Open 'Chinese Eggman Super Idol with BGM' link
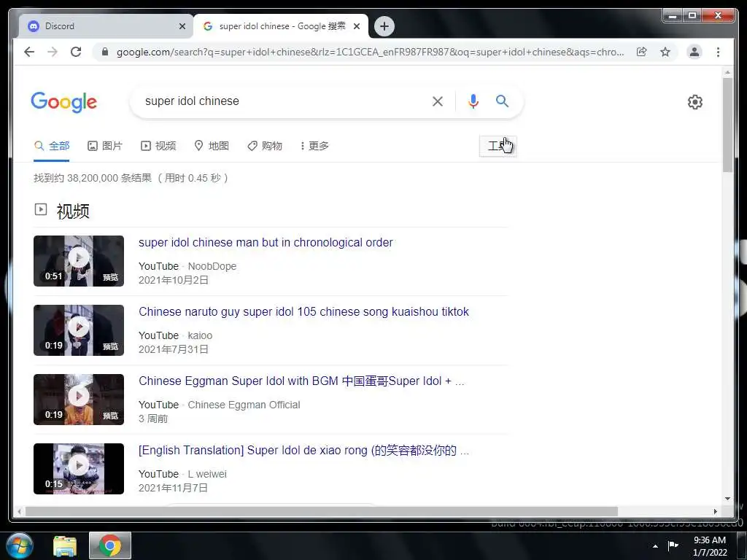Screen dimensions: 747x560 pos(301,381)
